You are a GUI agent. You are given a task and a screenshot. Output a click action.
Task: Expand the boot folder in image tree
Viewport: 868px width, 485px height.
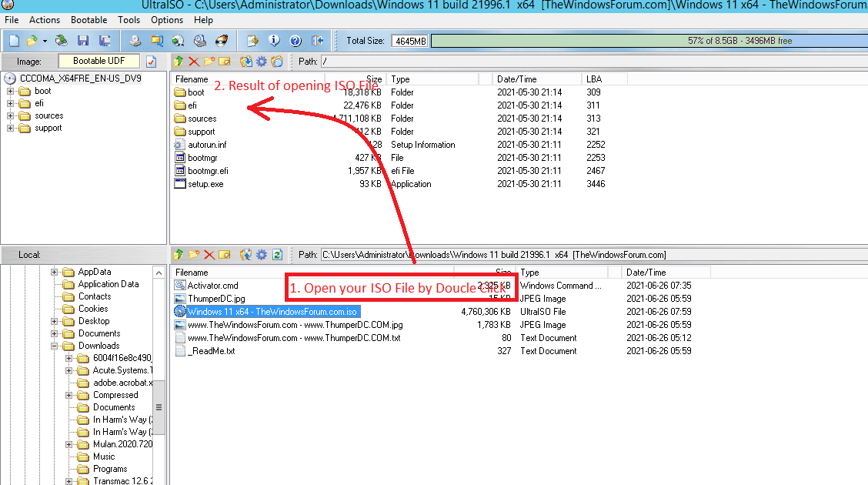tap(10, 91)
